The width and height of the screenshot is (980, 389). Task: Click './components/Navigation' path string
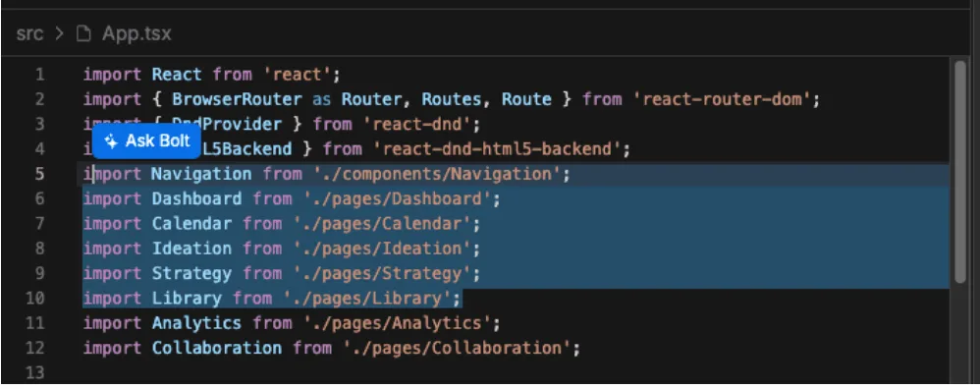tap(438, 174)
